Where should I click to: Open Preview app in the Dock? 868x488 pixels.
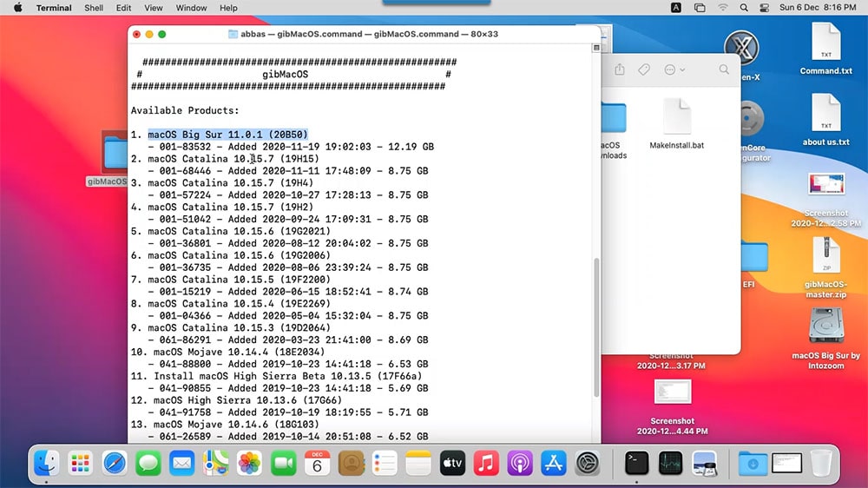click(704, 463)
